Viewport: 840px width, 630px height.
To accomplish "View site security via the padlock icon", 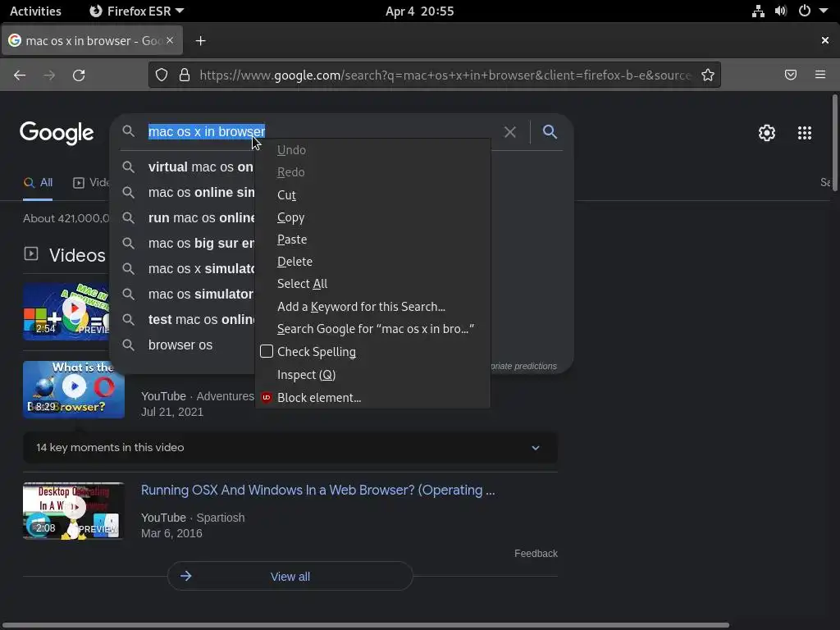I will (x=185, y=75).
